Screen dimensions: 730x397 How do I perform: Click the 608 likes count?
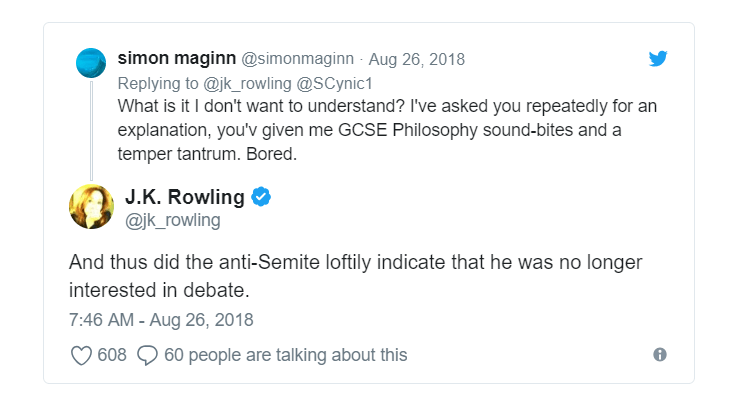pos(112,355)
